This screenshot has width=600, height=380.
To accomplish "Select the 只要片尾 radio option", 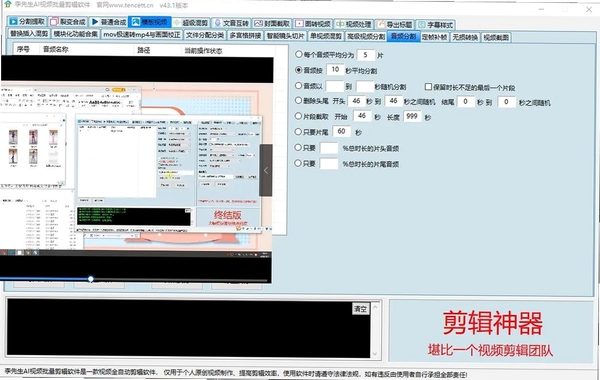I will pos(298,132).
